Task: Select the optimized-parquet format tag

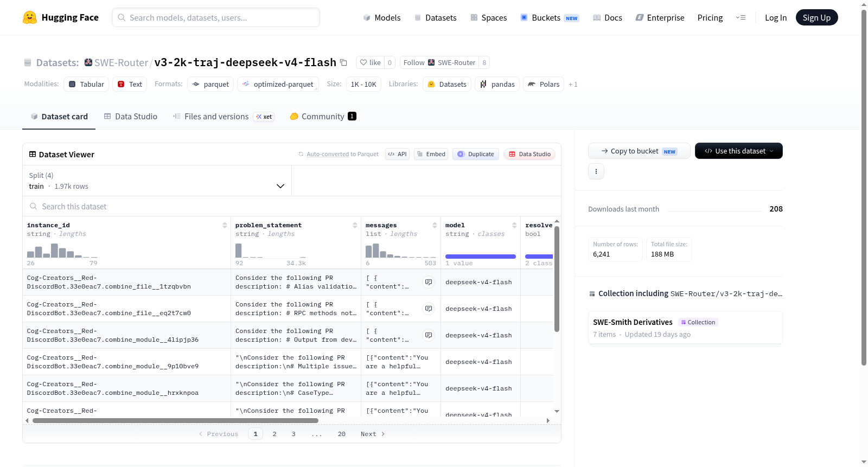Action: 278,84
